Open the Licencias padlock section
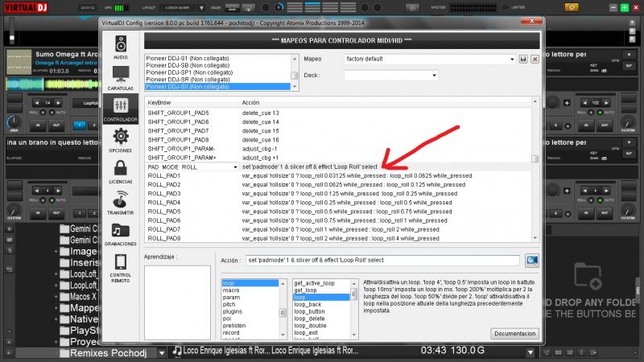 tap(120, 172)
